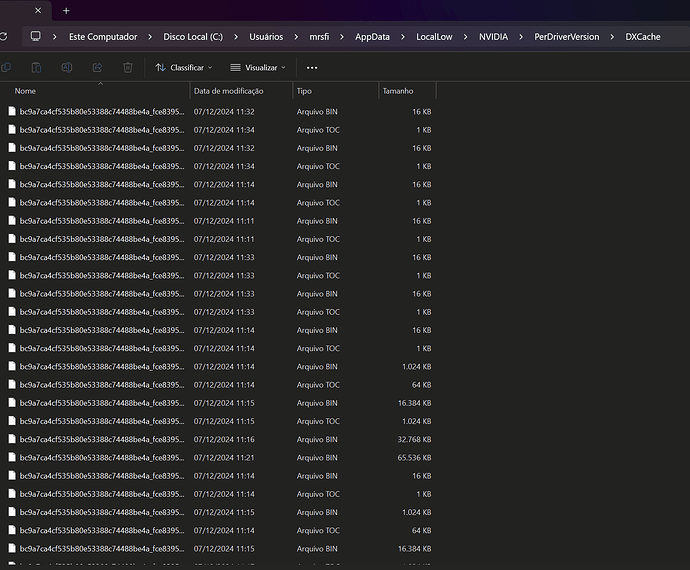The height and width of the screenshot is (570, 690).
Task: Click file icon of 65.536 KB row
Action: coord(12,458)
